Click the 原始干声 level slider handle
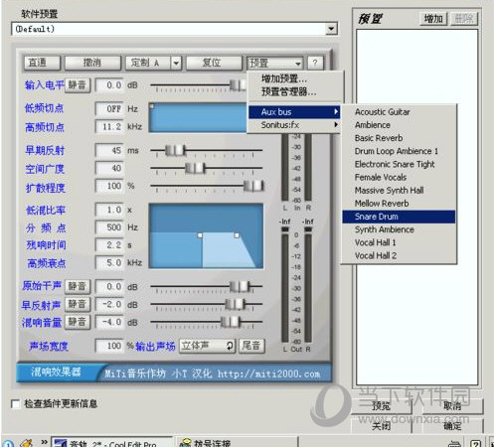This screenshot has height=448, width=494. [240, 286]
